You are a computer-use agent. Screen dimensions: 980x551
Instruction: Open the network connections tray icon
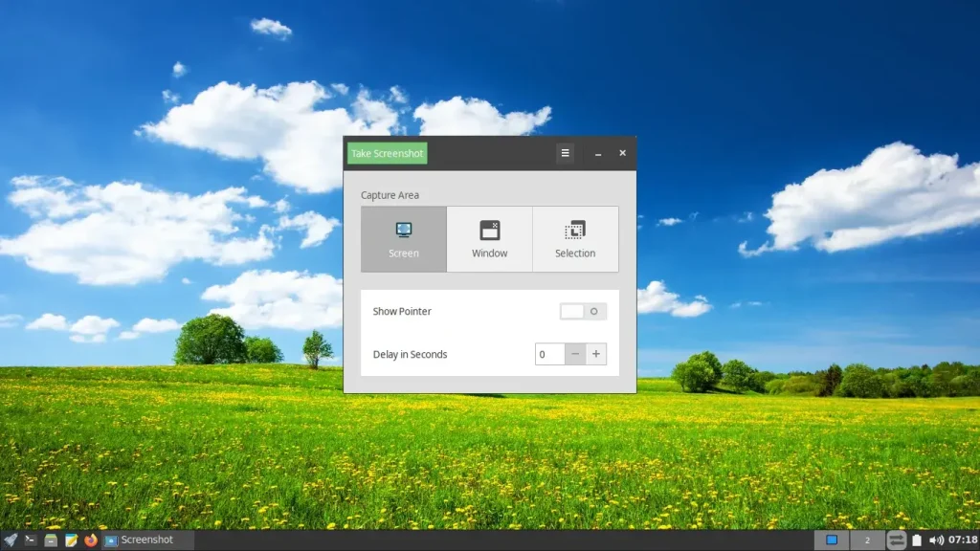896,540
